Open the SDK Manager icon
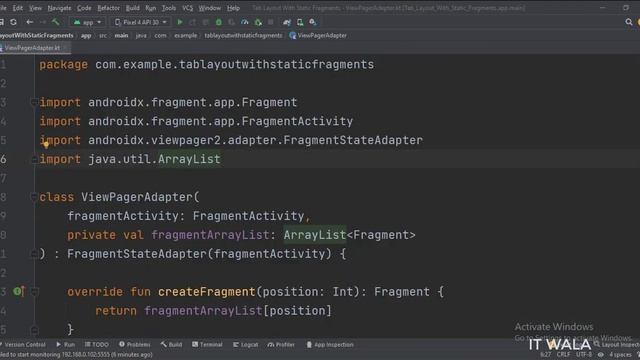This screenshot has width=640, height=360. point(313,22)
